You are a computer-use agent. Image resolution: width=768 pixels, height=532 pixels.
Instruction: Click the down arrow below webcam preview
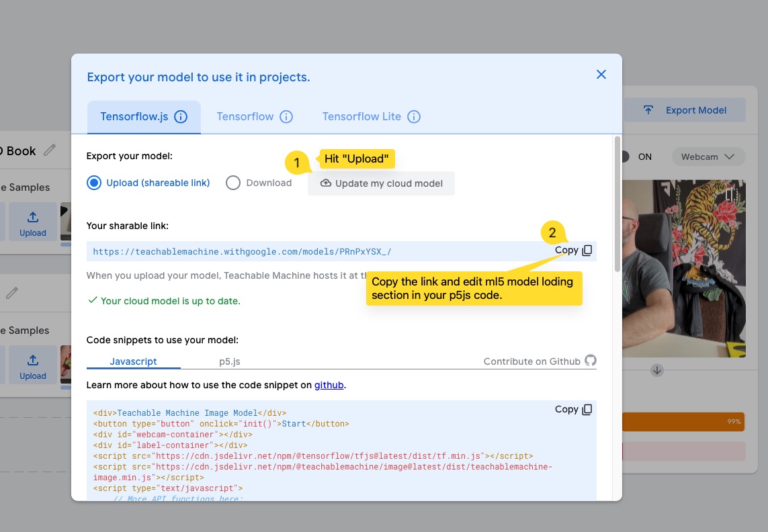pyautogui.click(x=657, y=370)
